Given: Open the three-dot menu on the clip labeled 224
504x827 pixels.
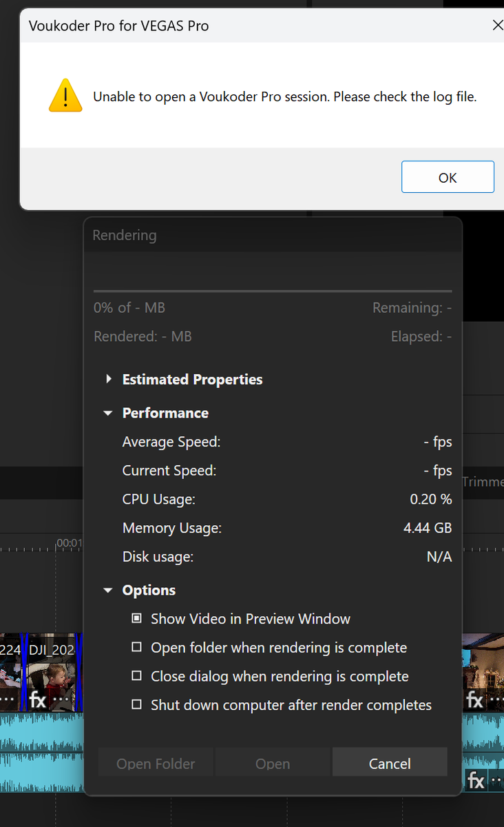Looking at the screenshot, I should (7, 700).
